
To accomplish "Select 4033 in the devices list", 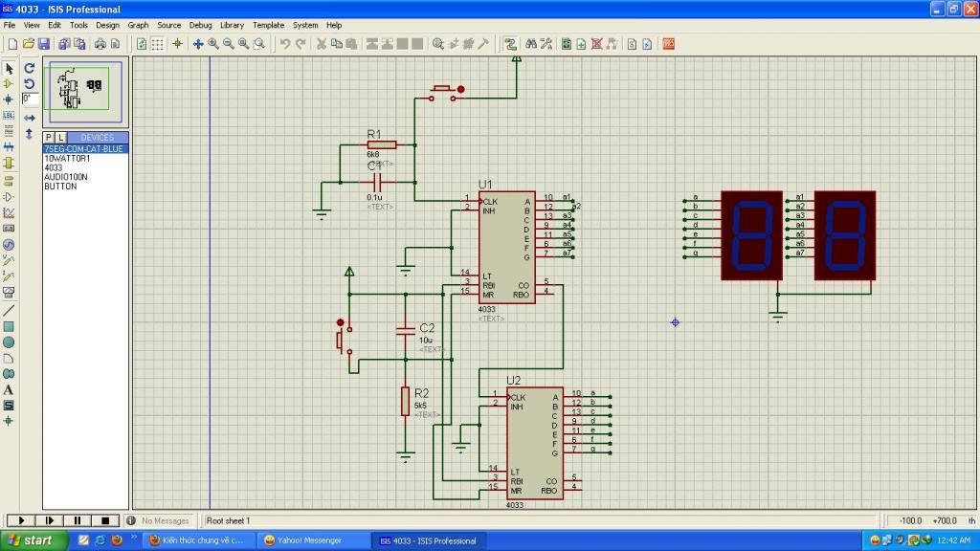I will pyautogui.click(x=54, y=167).
